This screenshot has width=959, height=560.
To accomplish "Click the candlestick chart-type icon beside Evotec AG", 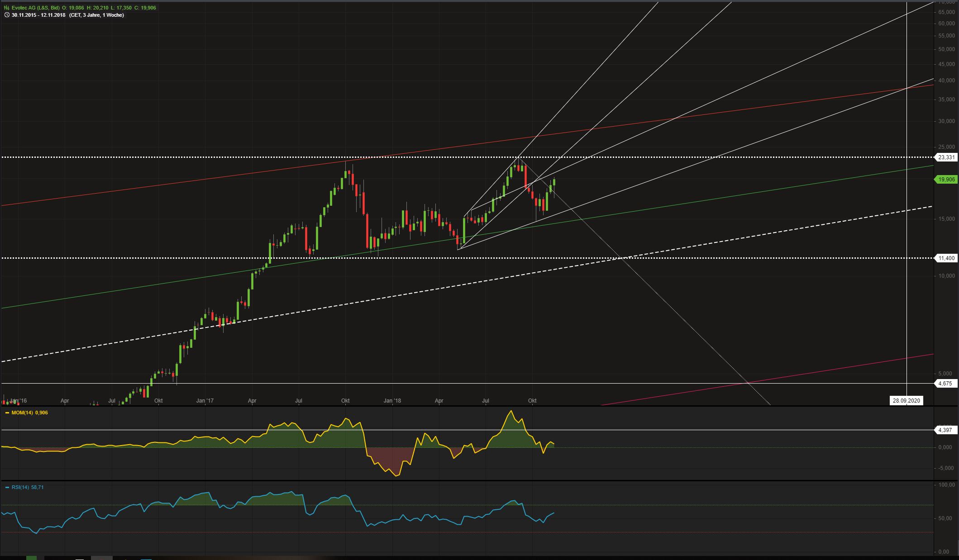I will tap(6, 8).
